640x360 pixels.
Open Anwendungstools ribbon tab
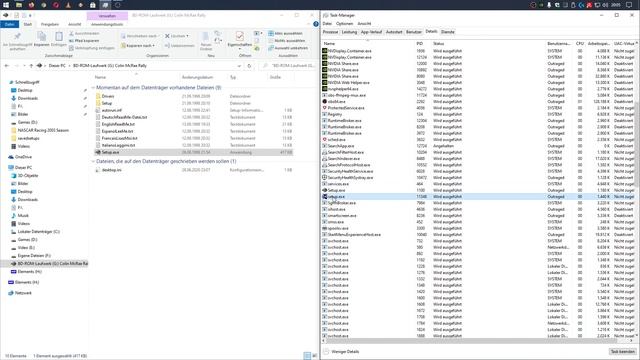coord(107,24)
